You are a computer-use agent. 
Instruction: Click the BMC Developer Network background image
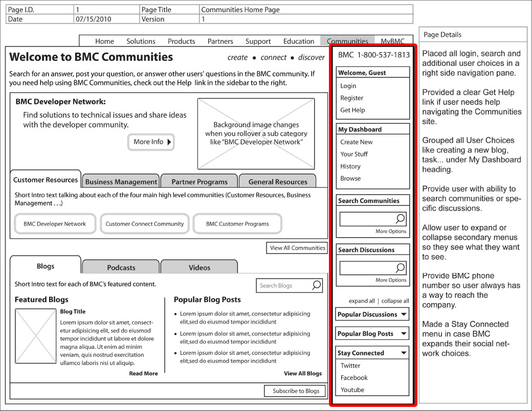pyautogui.click(x=256, y=133)
